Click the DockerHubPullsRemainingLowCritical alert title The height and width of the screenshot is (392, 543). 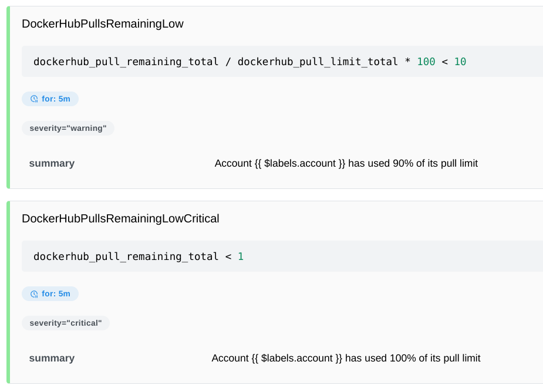pyautogui.click(x=120, y=219)
